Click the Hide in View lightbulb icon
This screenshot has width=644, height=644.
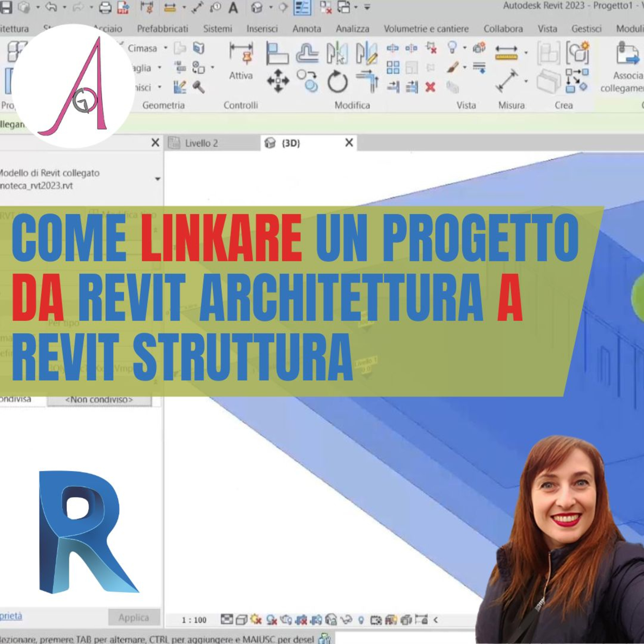click(452, 47)
